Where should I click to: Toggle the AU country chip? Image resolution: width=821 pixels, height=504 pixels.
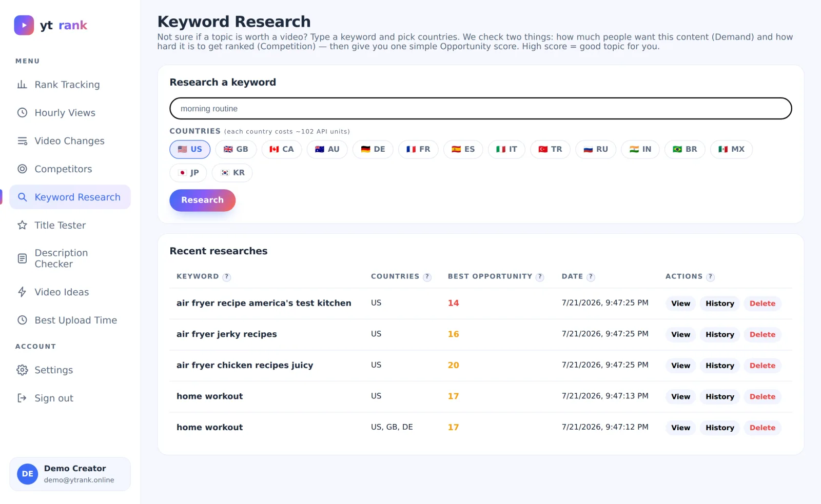[x=327, y=149]
